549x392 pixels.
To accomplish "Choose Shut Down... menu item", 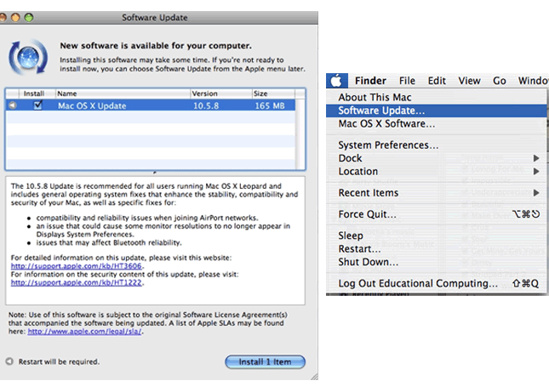I will tap(437, 262).
